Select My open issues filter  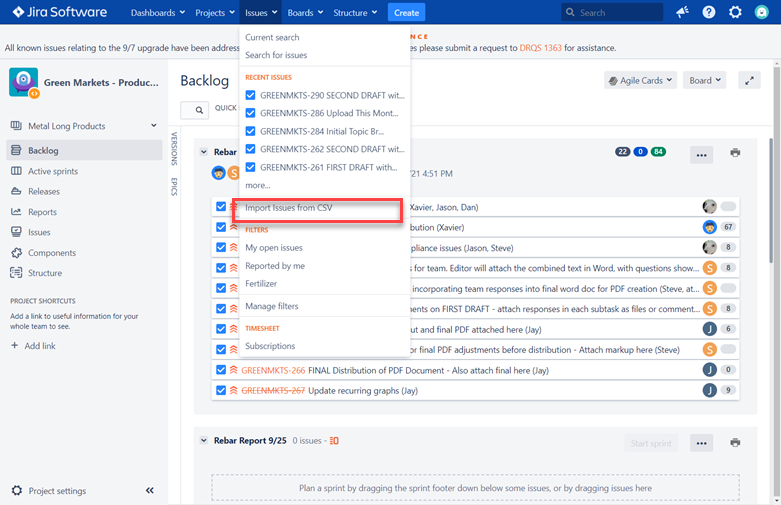[274, 248]
